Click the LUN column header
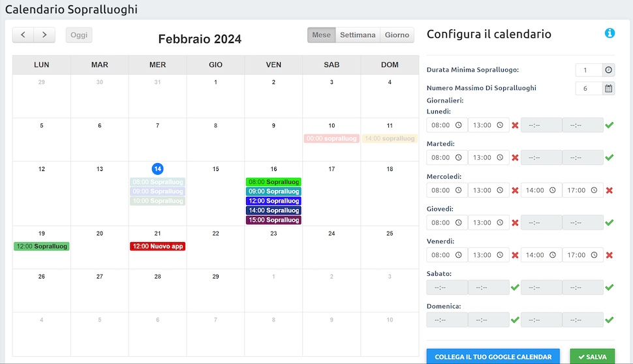The image size is (633, 364). tap(42, 65)
